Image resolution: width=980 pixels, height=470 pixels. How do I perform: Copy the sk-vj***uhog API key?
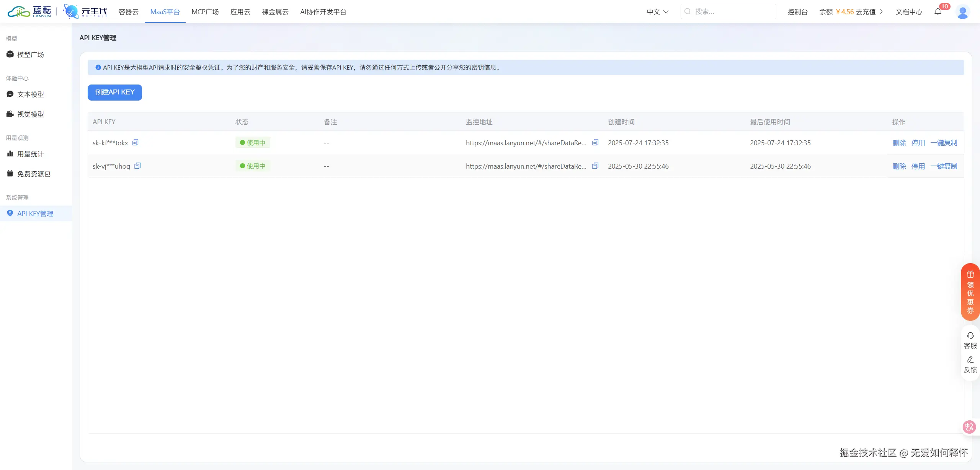coord(137,166)
